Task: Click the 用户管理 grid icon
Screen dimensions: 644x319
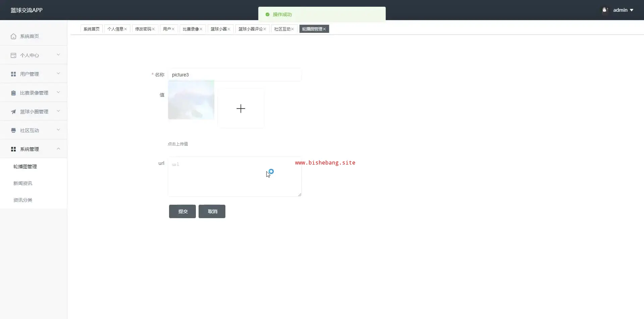Action: [13, 74]
